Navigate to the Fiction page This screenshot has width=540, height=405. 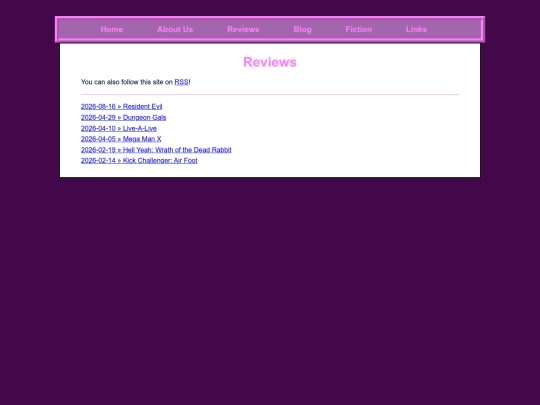point(359,29)
